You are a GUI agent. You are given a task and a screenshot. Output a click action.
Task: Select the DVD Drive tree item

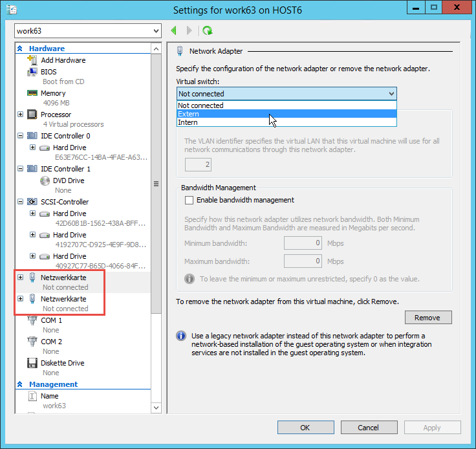pyautogui.click(x=69, y=181)
